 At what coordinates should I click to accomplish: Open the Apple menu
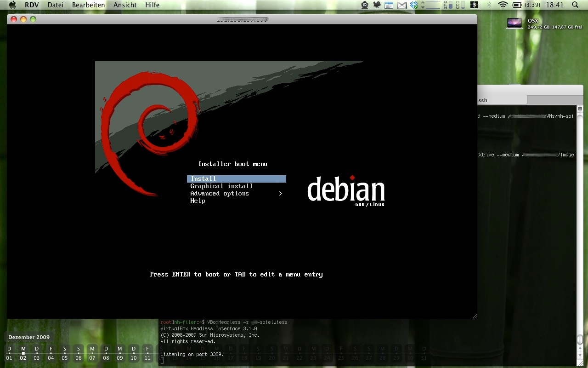12,5
